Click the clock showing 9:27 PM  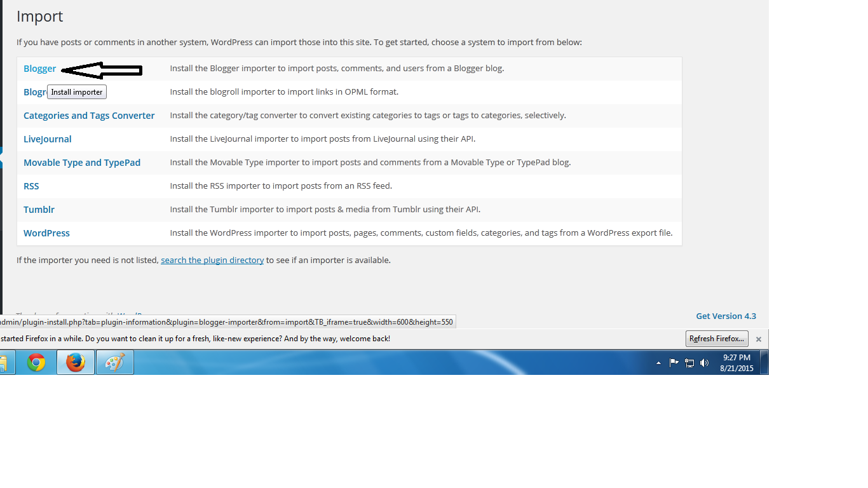[736, 358]
